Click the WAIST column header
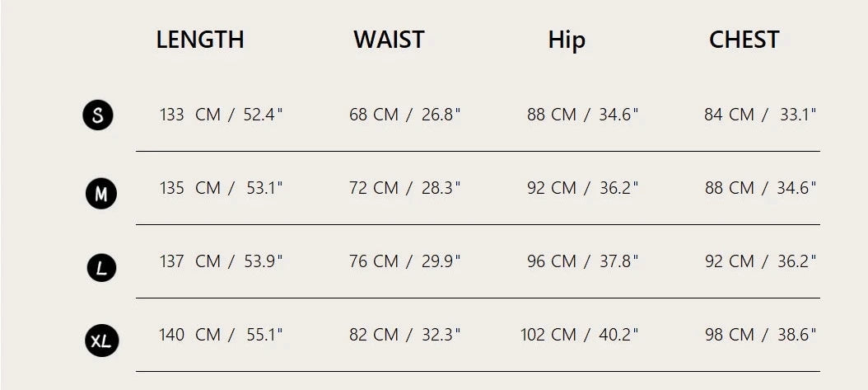Image resolution: width=868 pixels, height=390 pixels. pos(389,40)
